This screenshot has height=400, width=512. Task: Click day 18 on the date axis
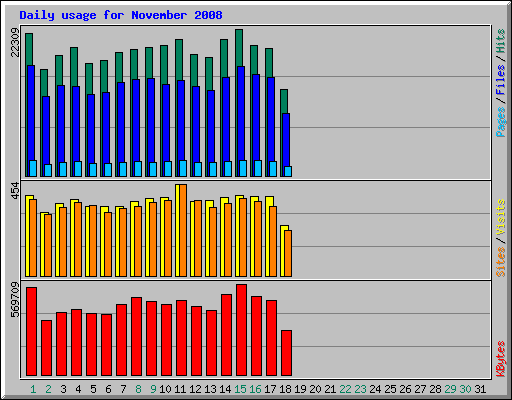click(x=285, y=389)
